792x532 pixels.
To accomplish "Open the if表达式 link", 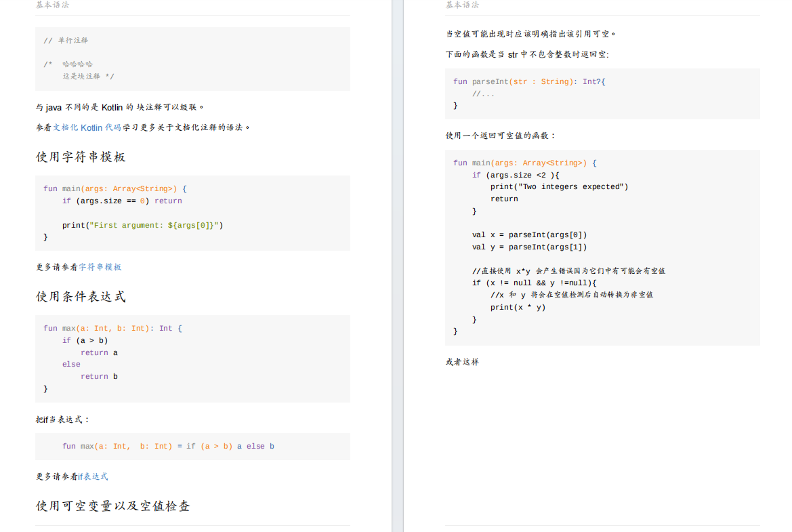I will click(x=93, y=476).
